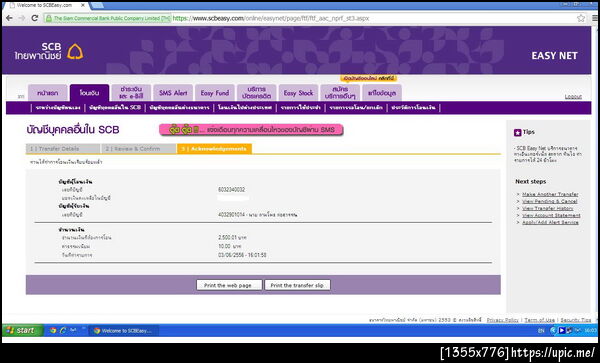Click the View Account Statement link
The width and height of the screenshot is (600, 363).
click(551, 215)
